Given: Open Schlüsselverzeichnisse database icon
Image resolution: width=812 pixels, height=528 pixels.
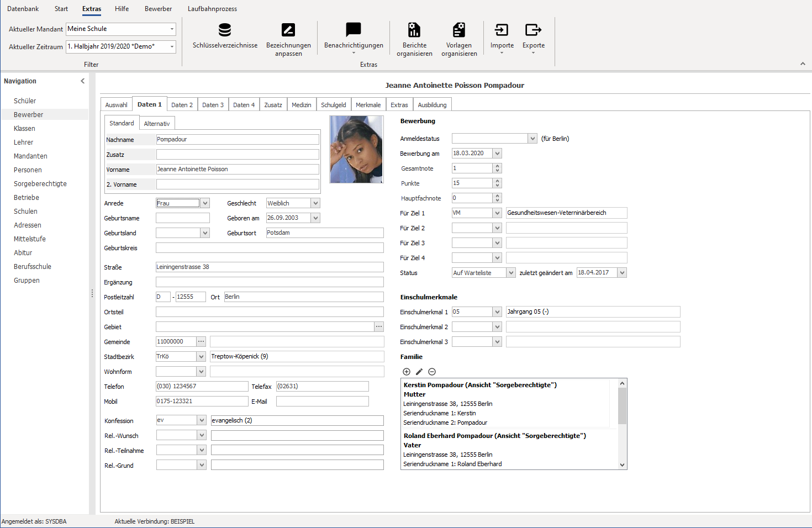Looking at the screenshot, I should pyautogui.click(x=225, y=30).
